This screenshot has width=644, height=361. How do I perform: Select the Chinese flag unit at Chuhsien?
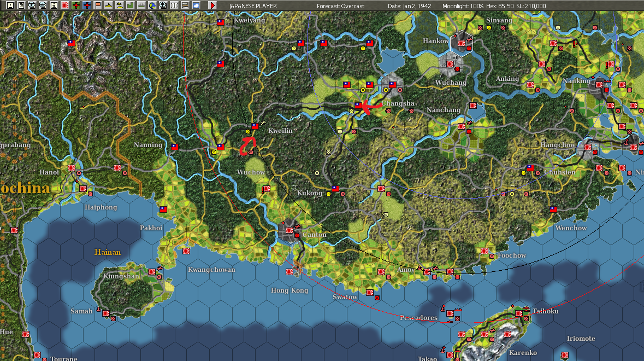coord(530,168)
